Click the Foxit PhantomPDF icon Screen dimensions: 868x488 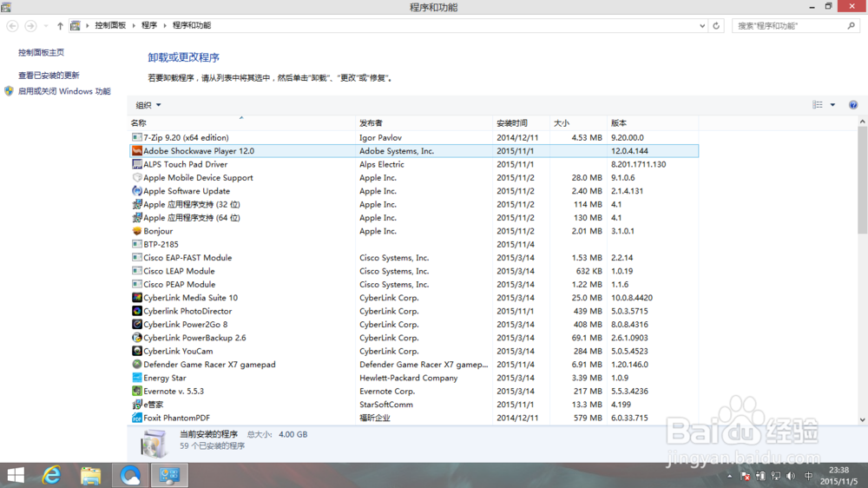click(x=137, y=418)
